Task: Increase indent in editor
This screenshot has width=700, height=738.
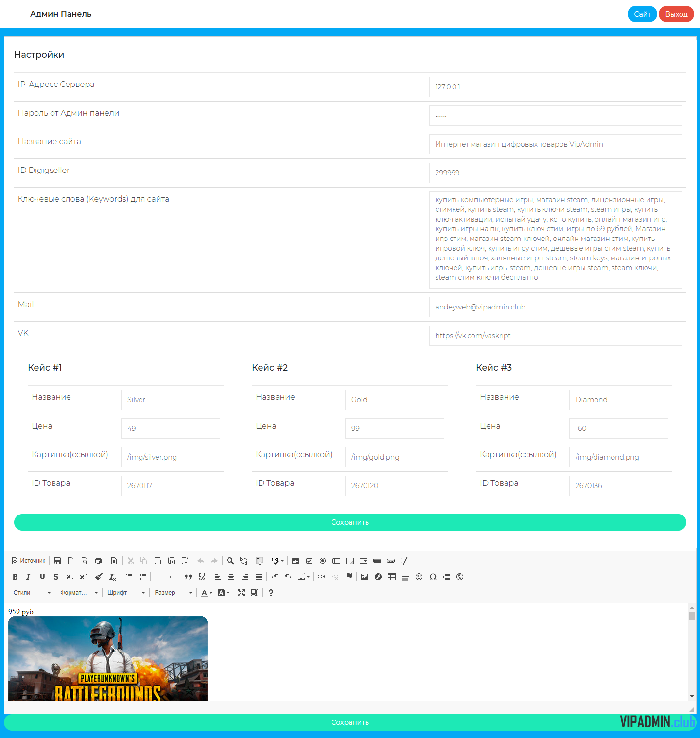Action: [x=172, y=577]
